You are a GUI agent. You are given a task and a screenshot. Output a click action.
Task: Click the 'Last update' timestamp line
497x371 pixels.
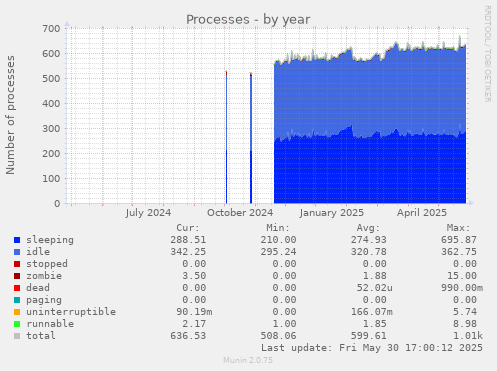[x=372, y=348]
